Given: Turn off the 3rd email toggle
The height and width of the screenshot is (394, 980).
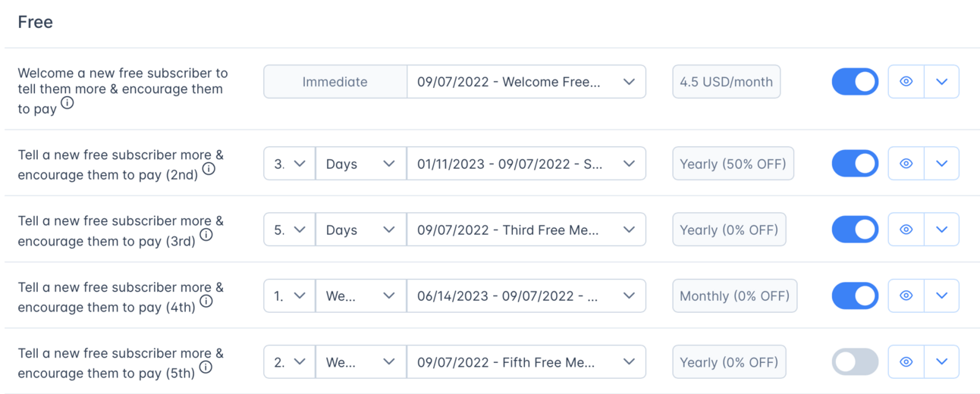Looking at the screenshot, I should (x=855, y=230).
